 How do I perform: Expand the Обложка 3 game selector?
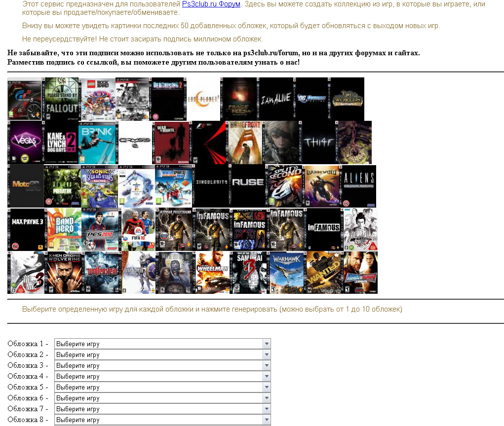tap(162, 366)
